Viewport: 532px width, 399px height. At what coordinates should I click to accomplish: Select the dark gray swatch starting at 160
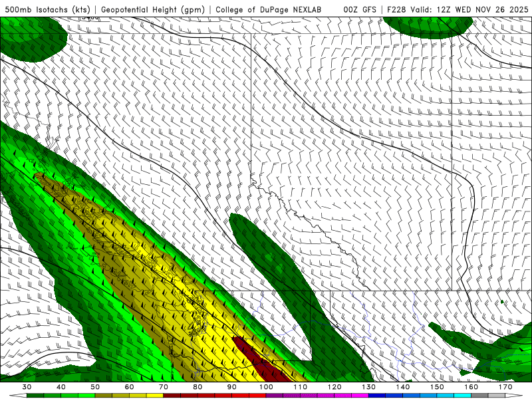479,396
